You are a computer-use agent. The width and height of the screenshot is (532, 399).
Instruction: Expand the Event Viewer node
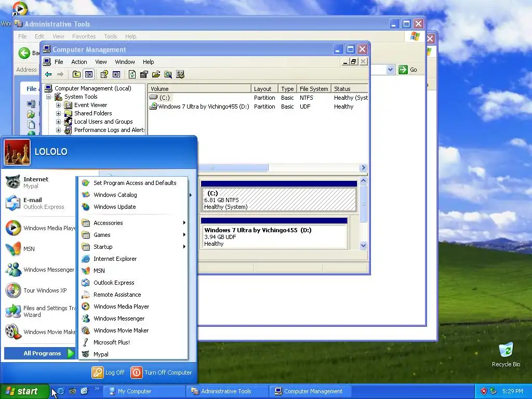(58, 105)
